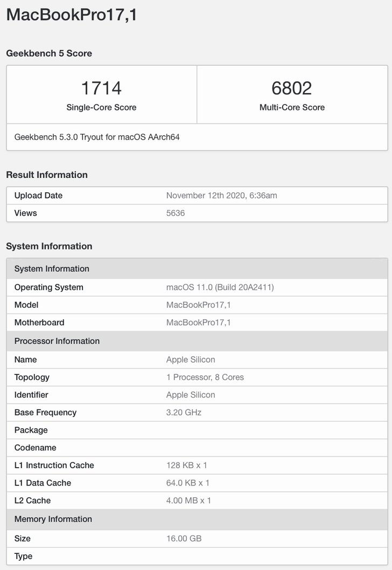Select Apple Silicon value in Name row
The width and height of the screenshot is (392, 570).
click(191, 359)
